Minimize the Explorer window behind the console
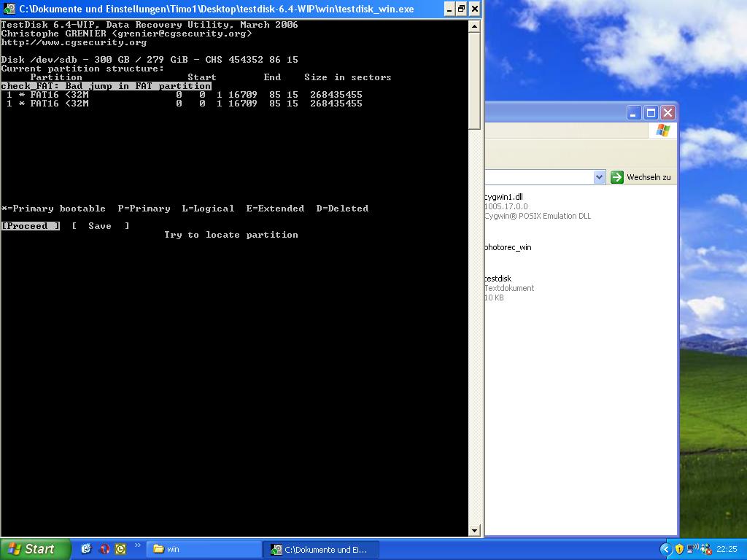 pos(634,113)
